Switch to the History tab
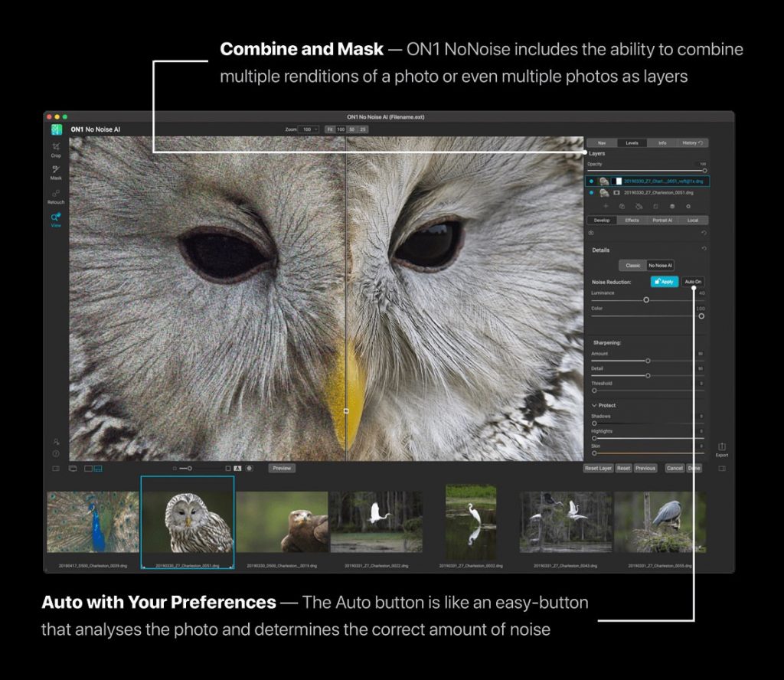The image size is (784, 680). coord(692,143)
